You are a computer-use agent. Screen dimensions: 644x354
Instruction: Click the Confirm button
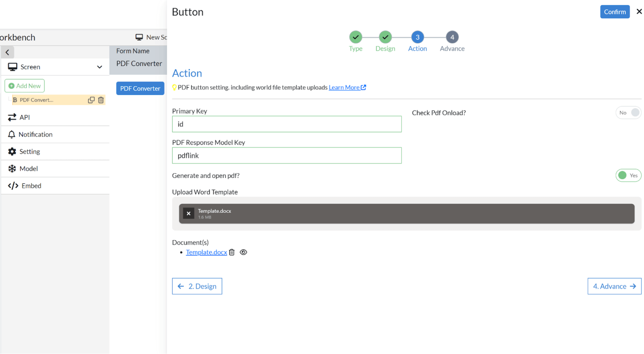pyautogui.click(x=615, y=12)
